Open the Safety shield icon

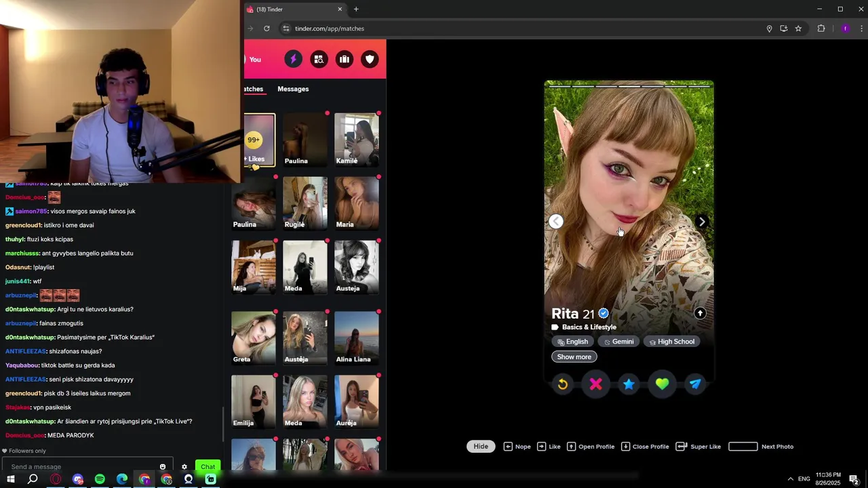click(370, 60)
